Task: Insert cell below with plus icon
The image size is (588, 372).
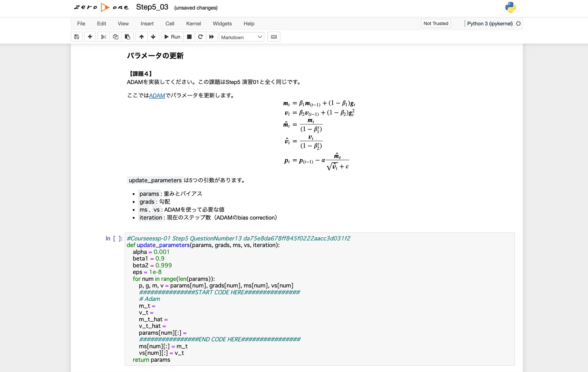Action: (x=90, y=37)
